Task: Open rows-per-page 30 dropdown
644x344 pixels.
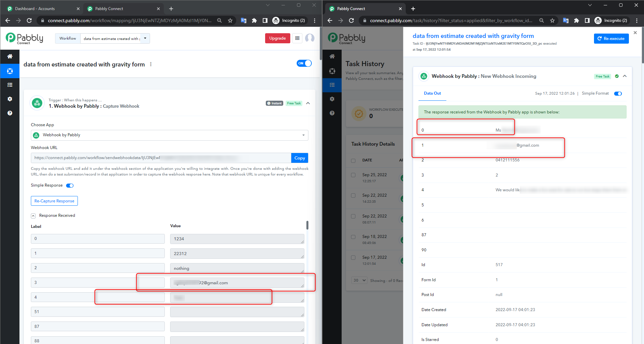Action: click(x=359, y=280)
